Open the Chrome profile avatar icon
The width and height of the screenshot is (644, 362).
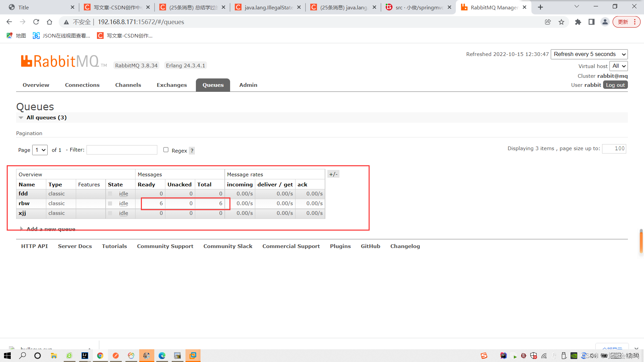click(x=605, y=22)
